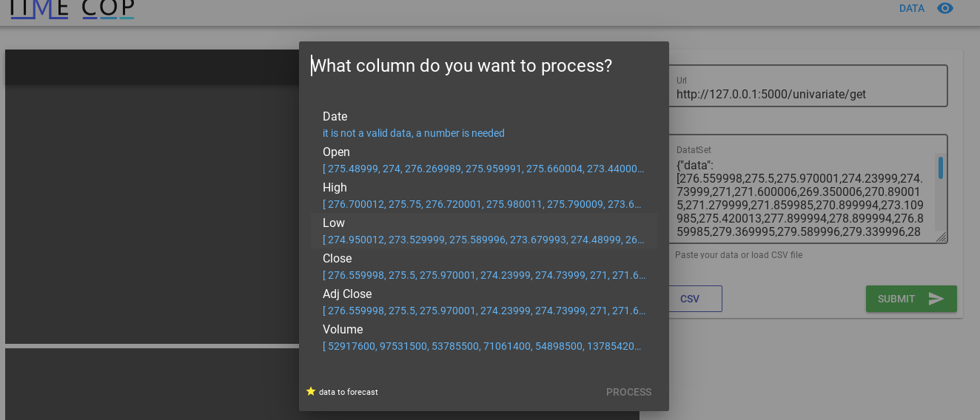Select the Close column
The image size is (980, 420).
(337, 259)
